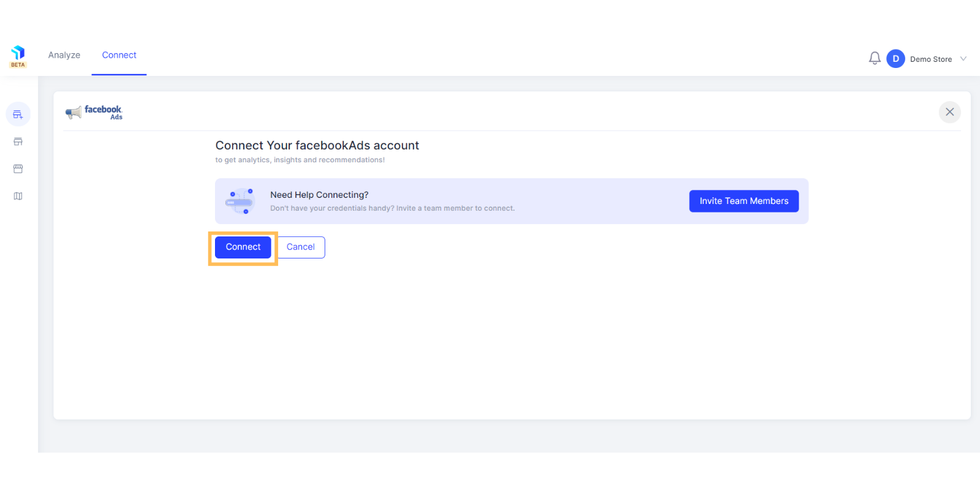
Task: Click 'Connect Your facebookAds account' heading
Action: point(317,145)
